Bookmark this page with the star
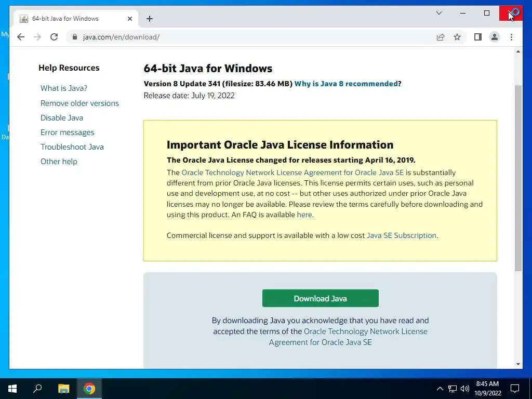532x399 pixels. 457,37
